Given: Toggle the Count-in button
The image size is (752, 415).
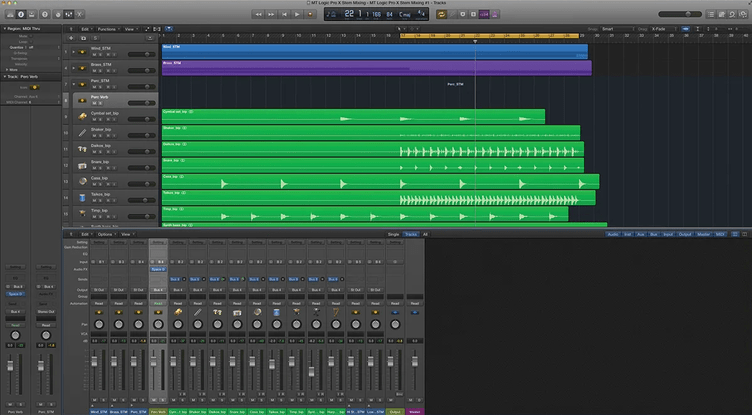Looking at the screenshot, I should (484, 14).
